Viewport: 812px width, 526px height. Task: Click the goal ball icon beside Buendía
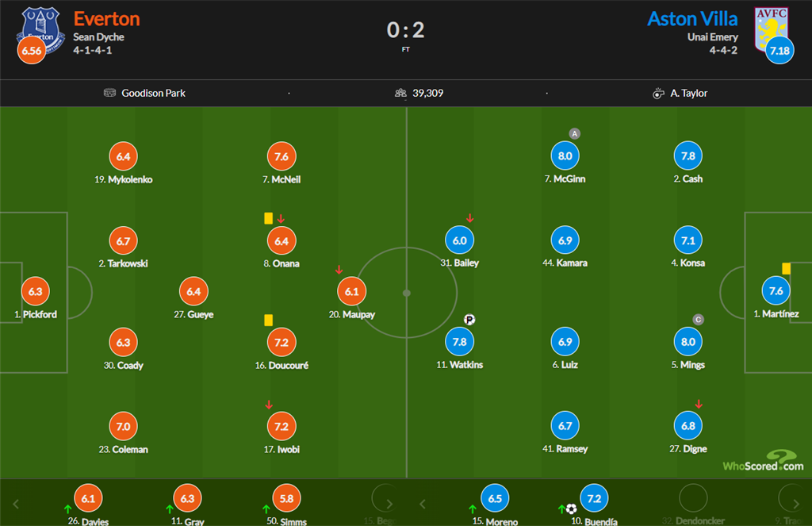coord(571,509)
